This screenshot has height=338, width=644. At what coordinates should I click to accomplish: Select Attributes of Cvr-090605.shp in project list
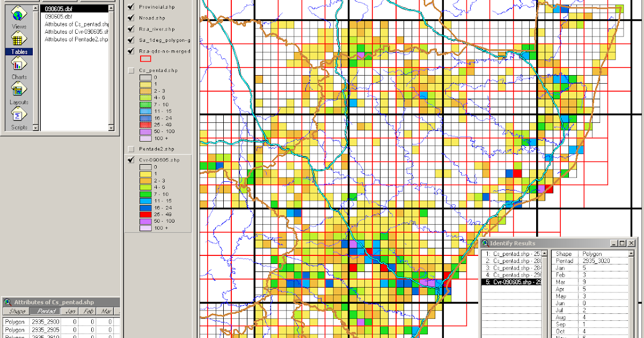pyautogui.click(x=76, y=32)
